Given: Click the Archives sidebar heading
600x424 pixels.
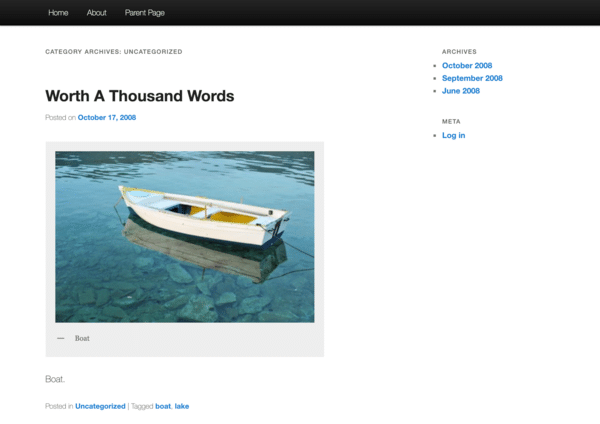Looking at the screenshot, I should click(459, 52).
